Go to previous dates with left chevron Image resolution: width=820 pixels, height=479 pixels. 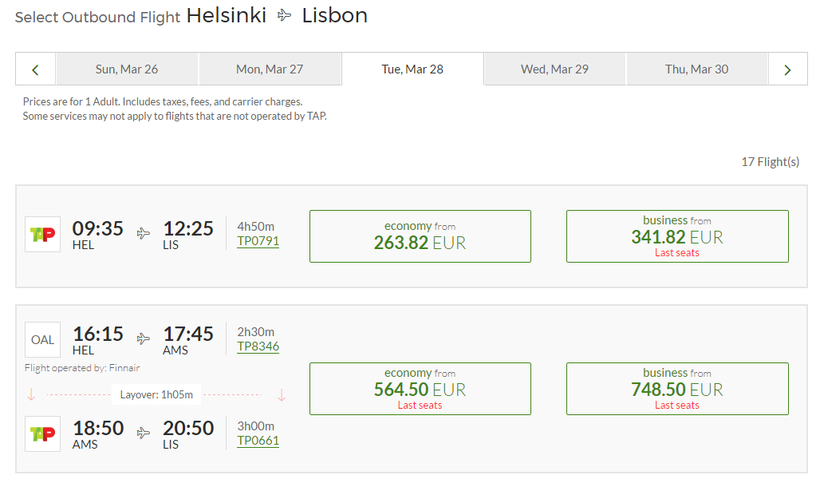coord(36,70)
